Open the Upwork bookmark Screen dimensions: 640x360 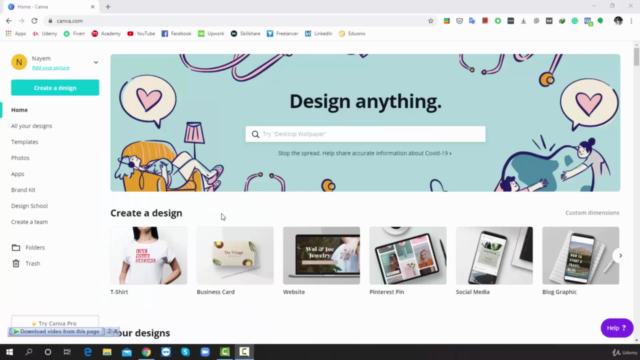coord(211,33)
